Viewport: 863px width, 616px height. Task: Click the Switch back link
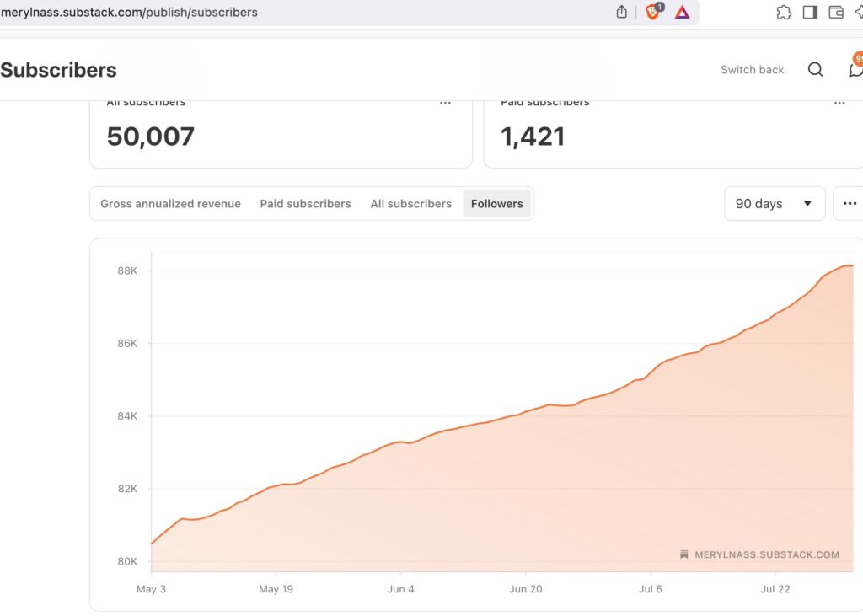coord(752,70)
